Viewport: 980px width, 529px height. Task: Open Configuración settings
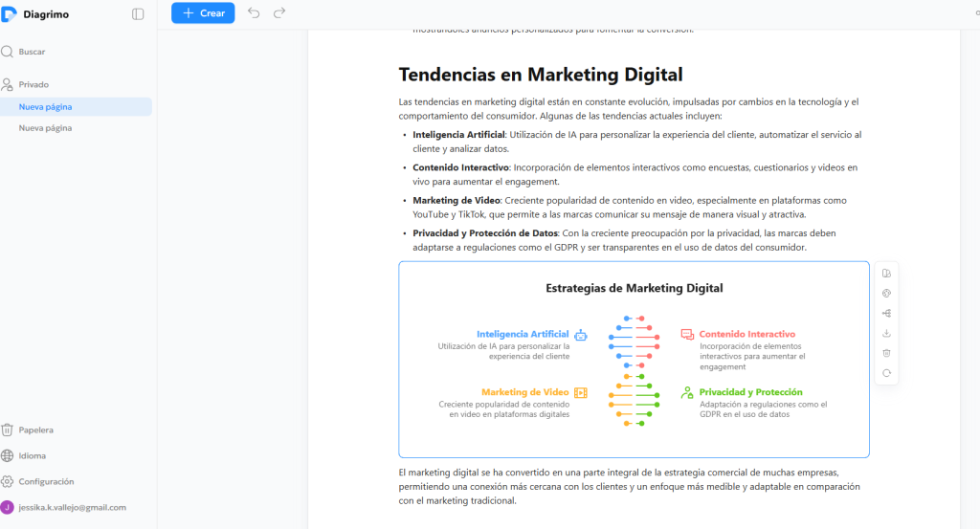click(x=38, y=481)
